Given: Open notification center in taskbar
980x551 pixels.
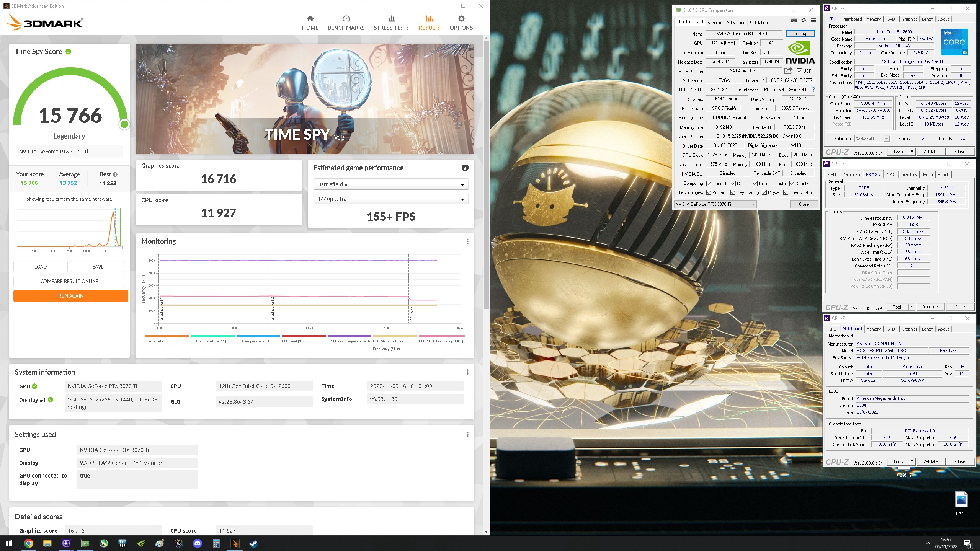Looking at the screenshot, I should pyautogui.click(x=967, y=544).
